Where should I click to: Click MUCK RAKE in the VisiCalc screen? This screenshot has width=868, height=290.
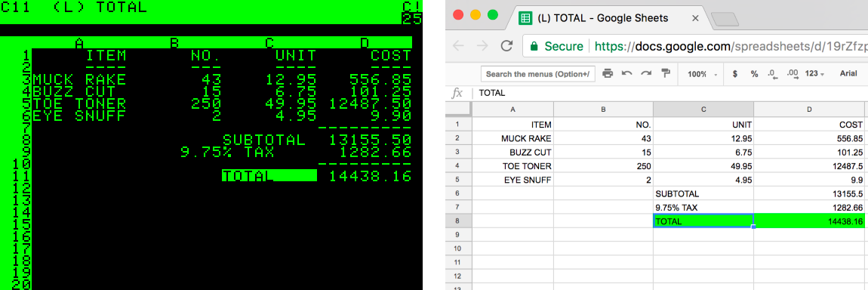[79, 80]
